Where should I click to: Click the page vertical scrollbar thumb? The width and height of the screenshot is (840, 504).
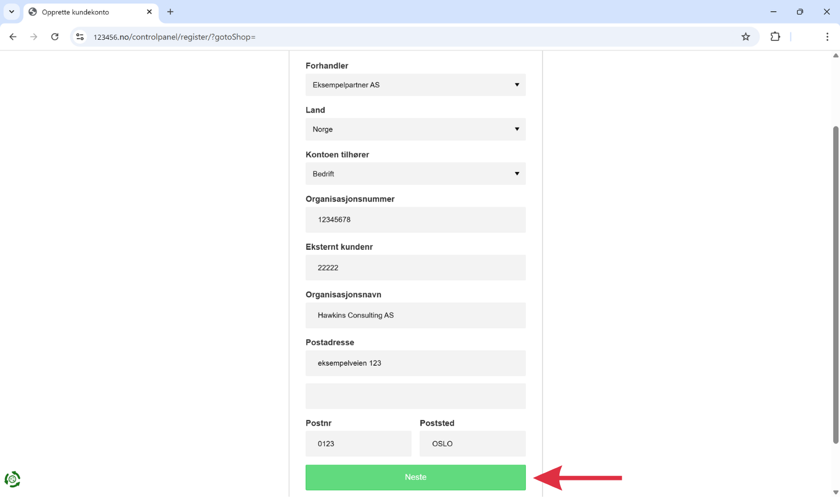pyautogui.click(x=836, y=284)
